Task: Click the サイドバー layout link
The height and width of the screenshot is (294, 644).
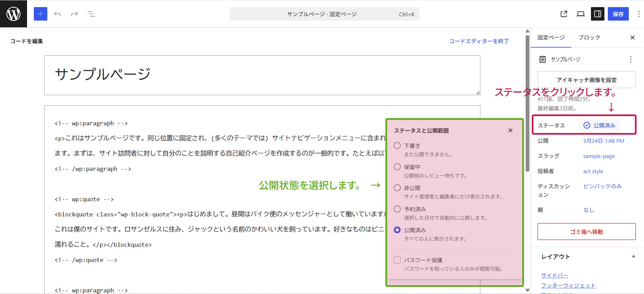Action: point(554,275)
